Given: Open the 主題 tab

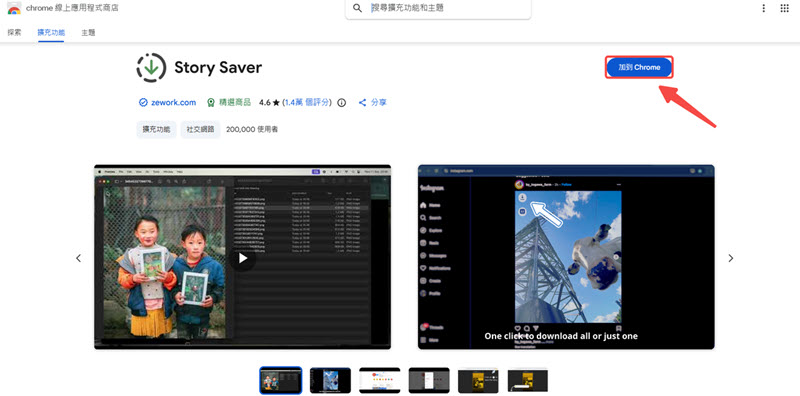Looking at the screenshot, I should 88,33.
